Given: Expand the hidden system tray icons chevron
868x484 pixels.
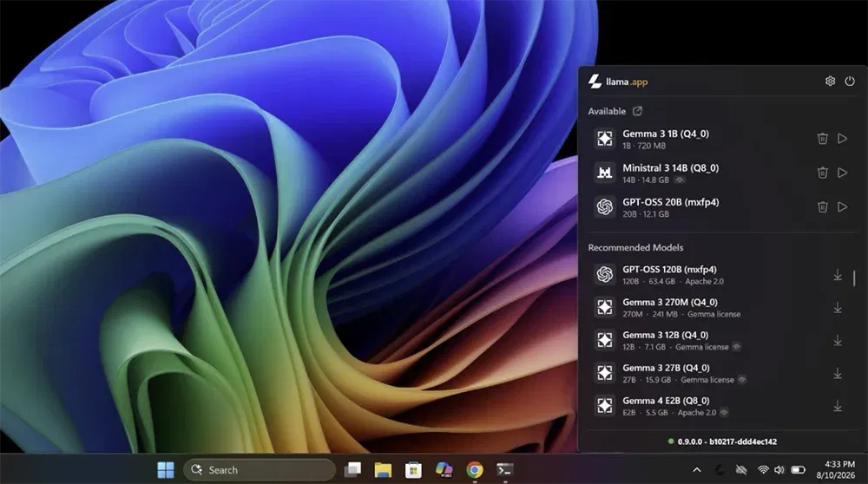Looking at the screenshot, I should pyautogui.click(x=697, y=469).
